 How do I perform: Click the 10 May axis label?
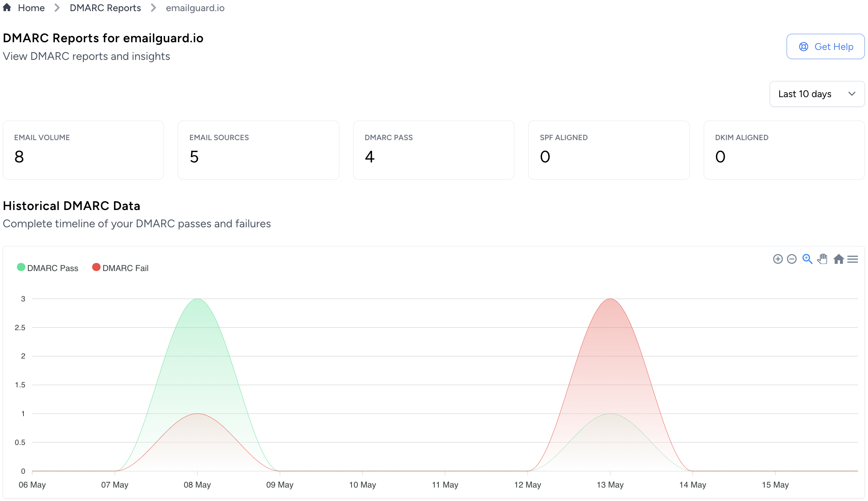click(362, 485)
